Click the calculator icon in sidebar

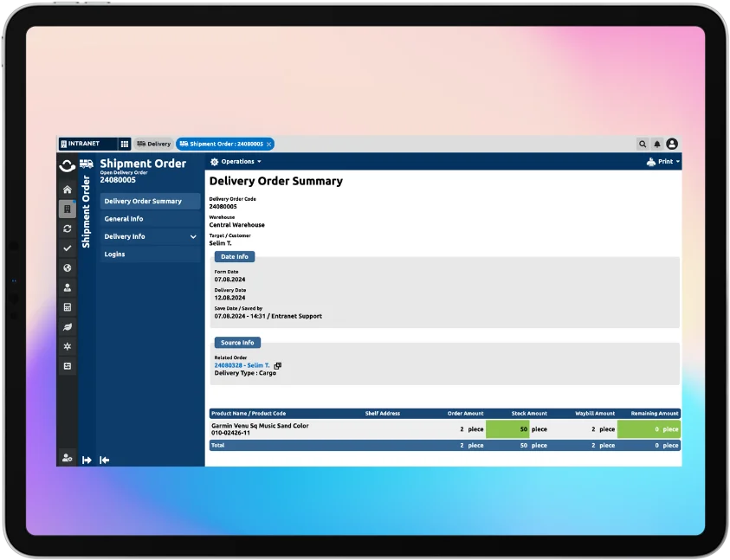click(68, 307)
